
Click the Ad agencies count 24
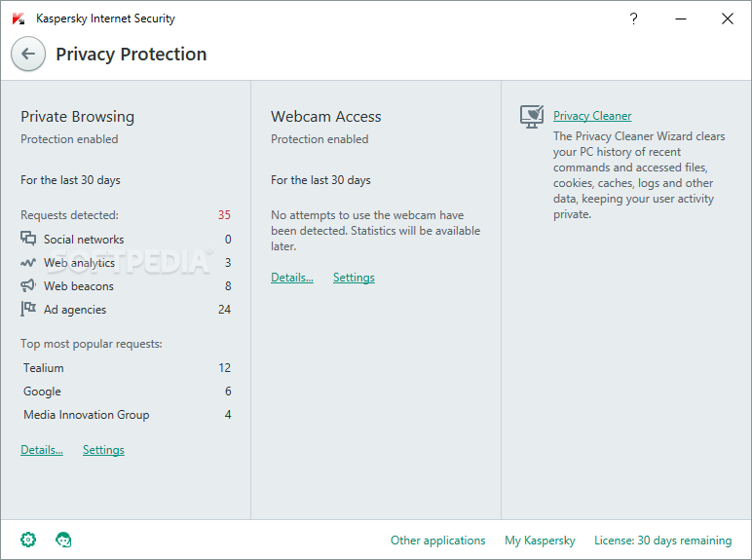(224, 310)
